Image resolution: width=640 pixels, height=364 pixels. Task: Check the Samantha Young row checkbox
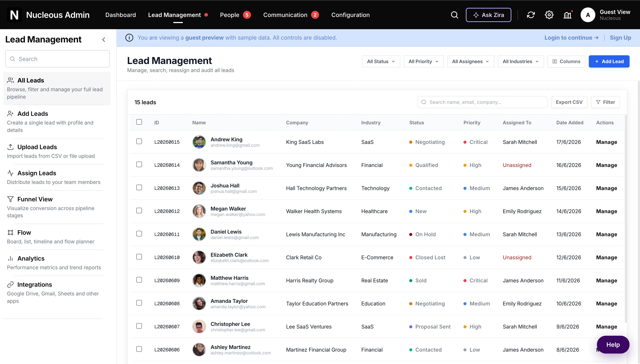click(x=139, y=165)
